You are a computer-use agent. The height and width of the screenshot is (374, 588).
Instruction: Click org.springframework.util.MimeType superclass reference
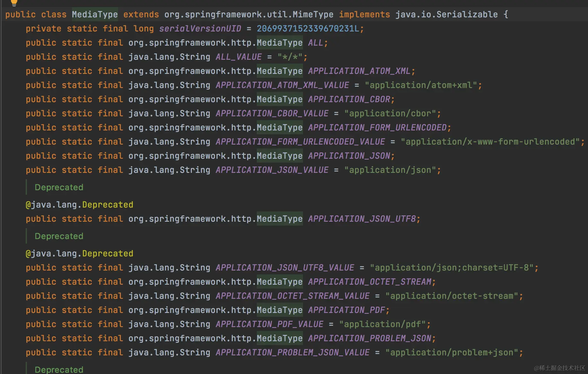coord(249,14)
